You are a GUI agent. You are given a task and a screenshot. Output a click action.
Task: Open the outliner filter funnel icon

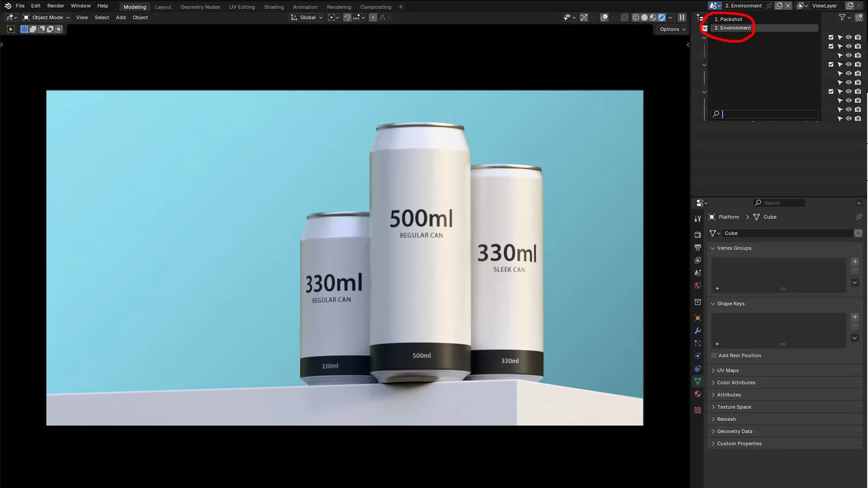tap(841, 17)
